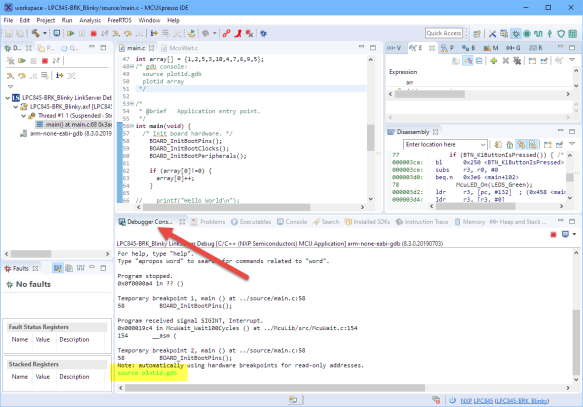
Task: Click red stop icon in Debugger Console toolbar
Action: point(553,235)
